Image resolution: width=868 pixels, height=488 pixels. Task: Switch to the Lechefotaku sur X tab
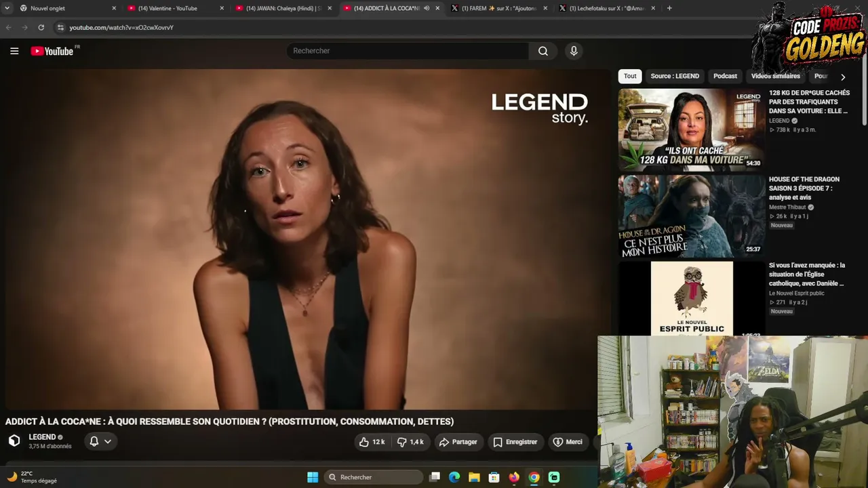608,8
